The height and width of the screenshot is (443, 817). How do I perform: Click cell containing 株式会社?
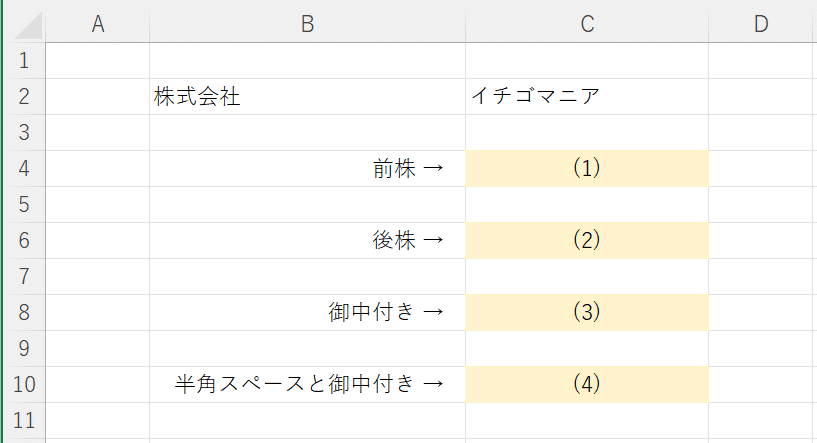pyautogui.click(x=307, y=96)
